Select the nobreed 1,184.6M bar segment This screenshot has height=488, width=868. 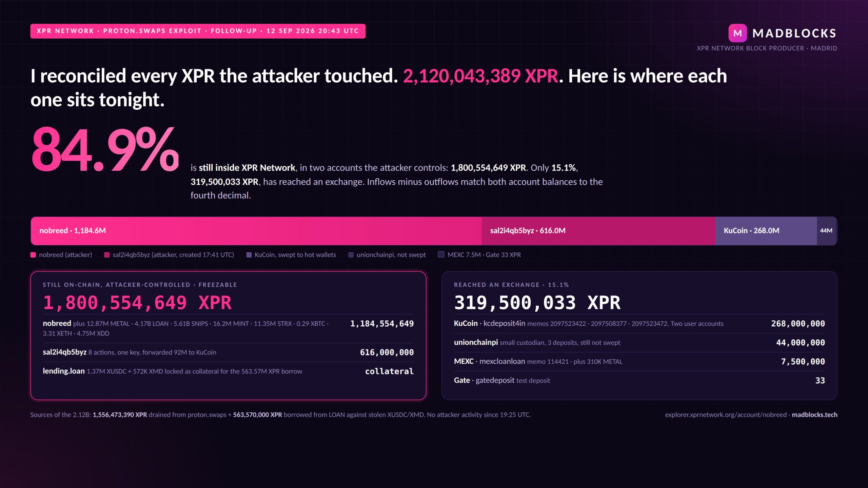[256, 231]
